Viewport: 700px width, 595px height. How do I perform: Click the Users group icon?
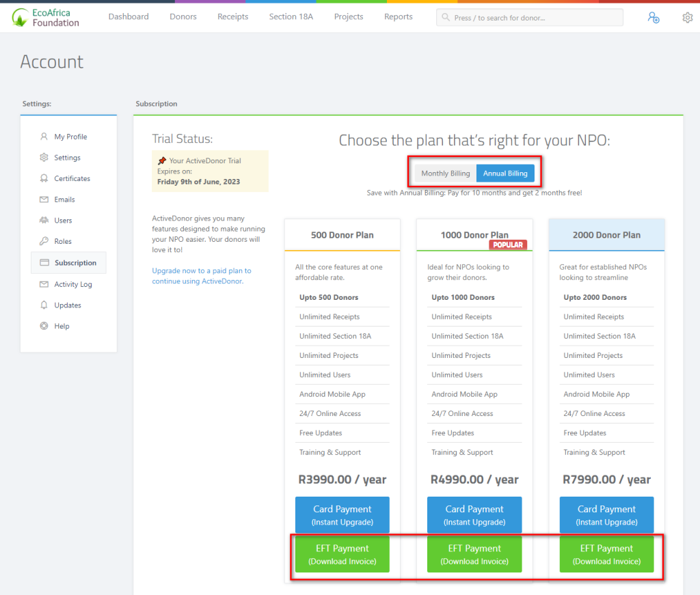(44, 221)
